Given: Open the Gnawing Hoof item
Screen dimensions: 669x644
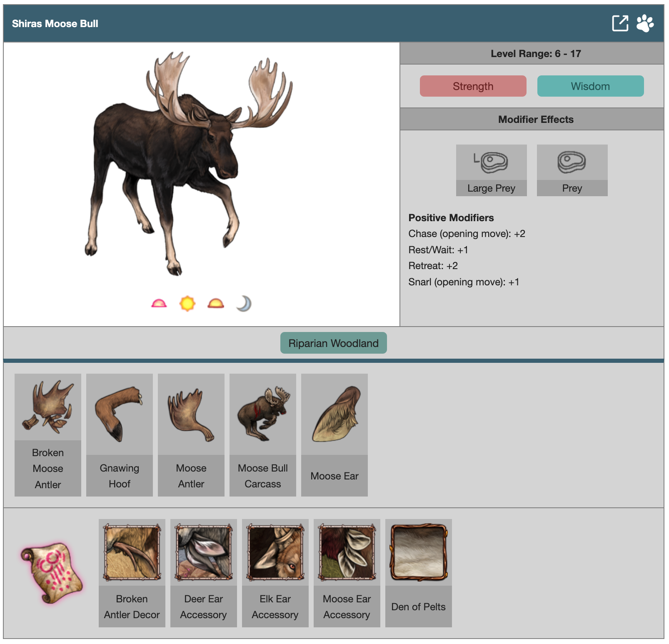Looking at the screenshot, I should click(x=120, y=434).
